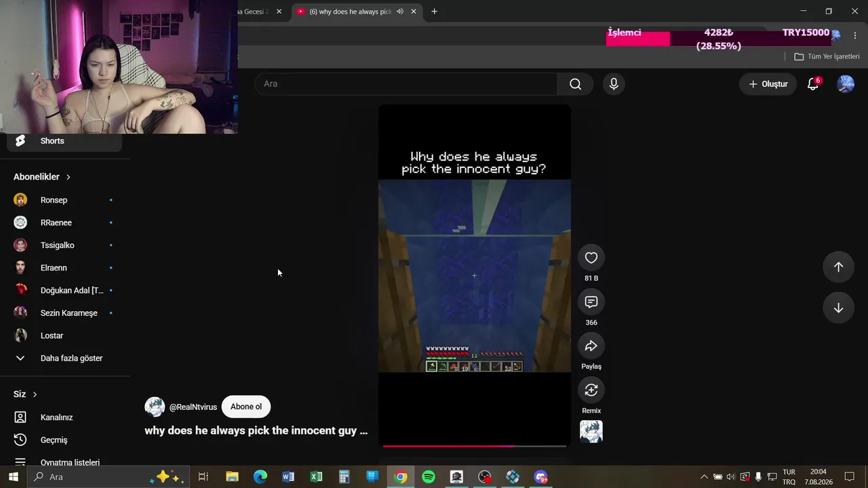868x488 pixels.
Task: Open the notifications bell
Action: (813, 84)
